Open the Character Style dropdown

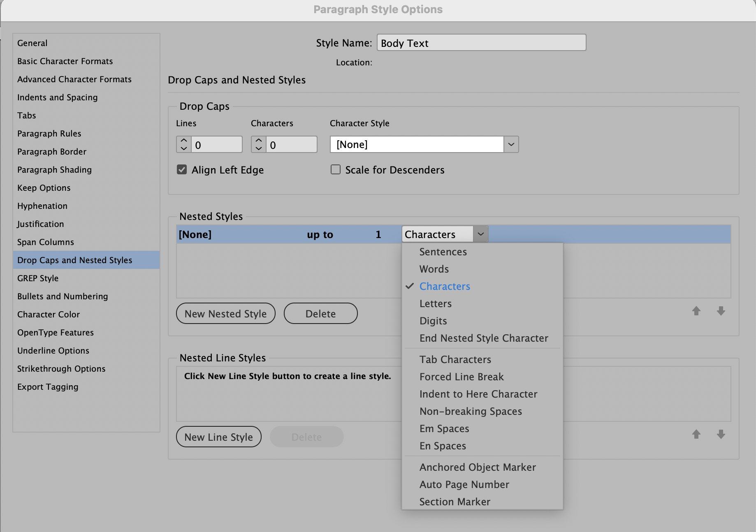point(510,144)
